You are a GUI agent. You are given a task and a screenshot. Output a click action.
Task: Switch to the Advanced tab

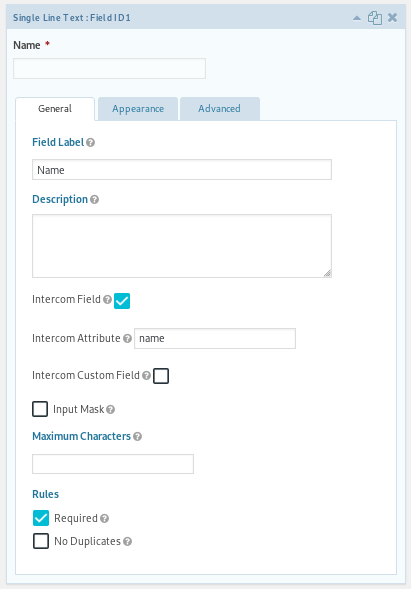click(219, 109)
